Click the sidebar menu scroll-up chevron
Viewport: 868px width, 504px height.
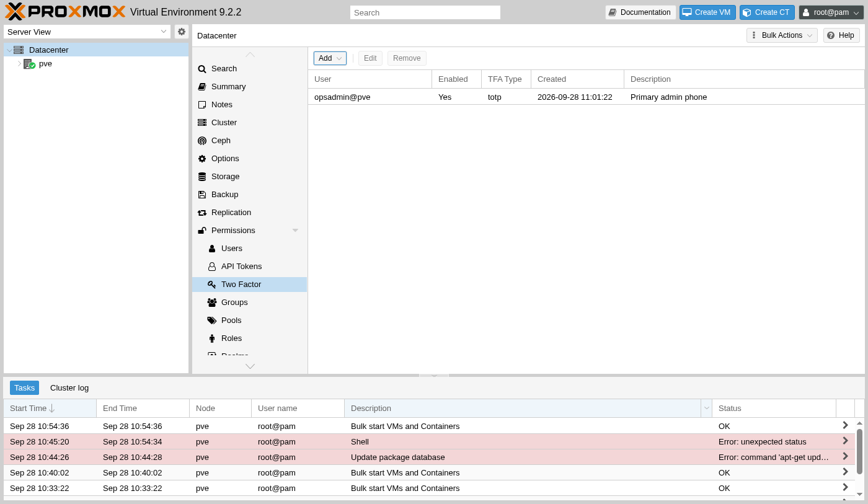[x=250, y=55]
